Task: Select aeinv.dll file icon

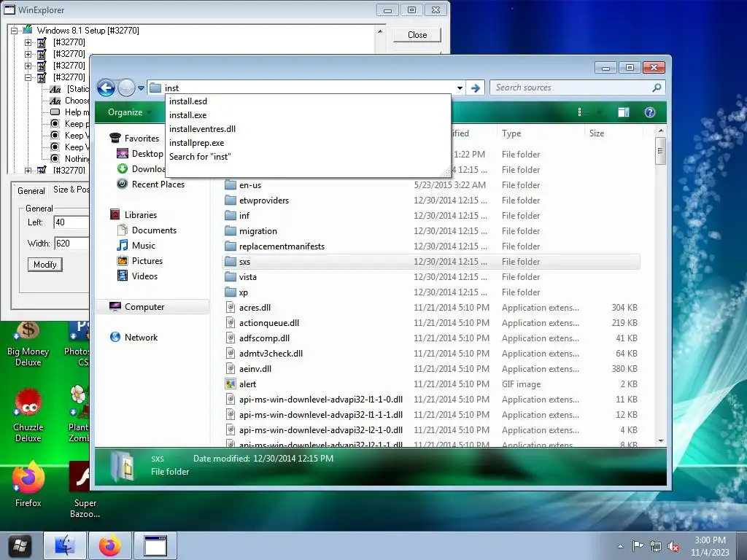Action: tap(231, 368)
